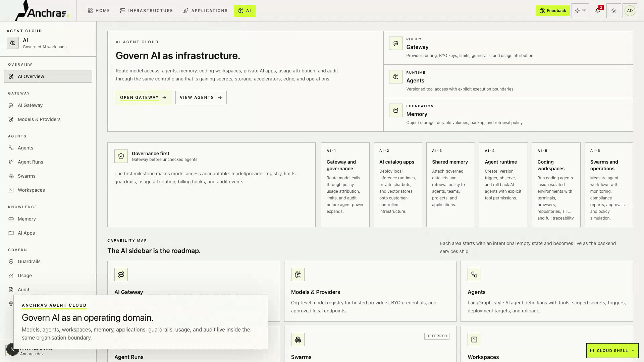Click the Agents runtime icon in hero panel

coord(396,77)
